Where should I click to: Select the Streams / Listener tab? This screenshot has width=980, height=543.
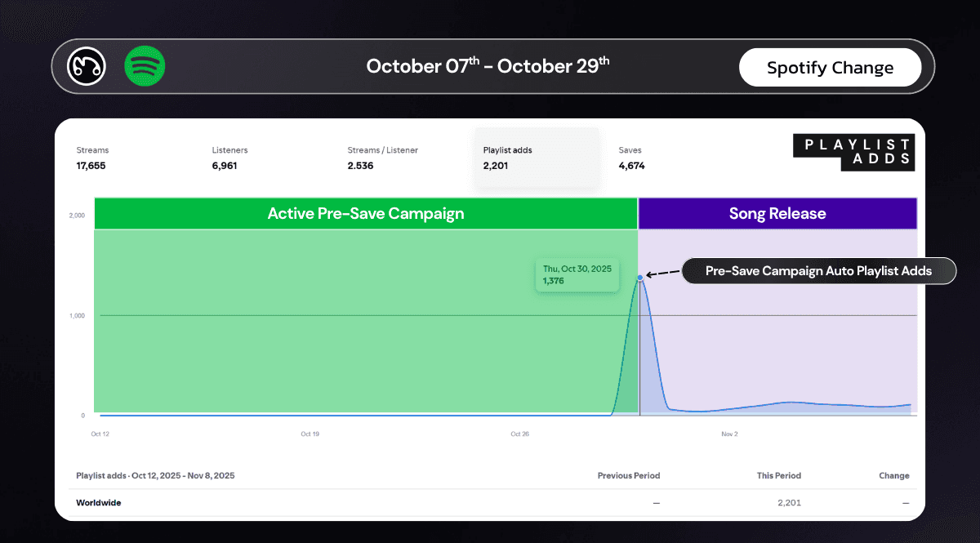[x=382, y=158]
